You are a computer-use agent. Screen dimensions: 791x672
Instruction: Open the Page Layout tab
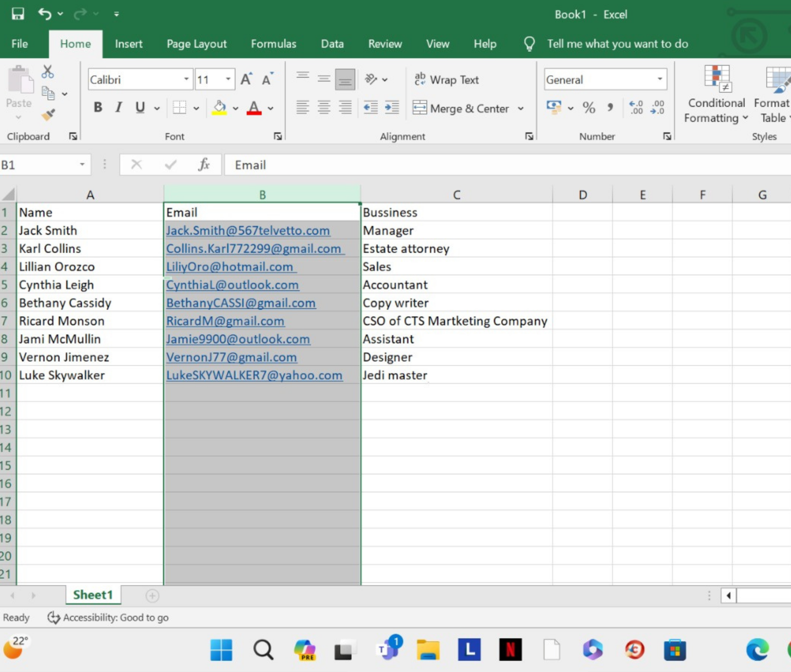tap(197, 44)
